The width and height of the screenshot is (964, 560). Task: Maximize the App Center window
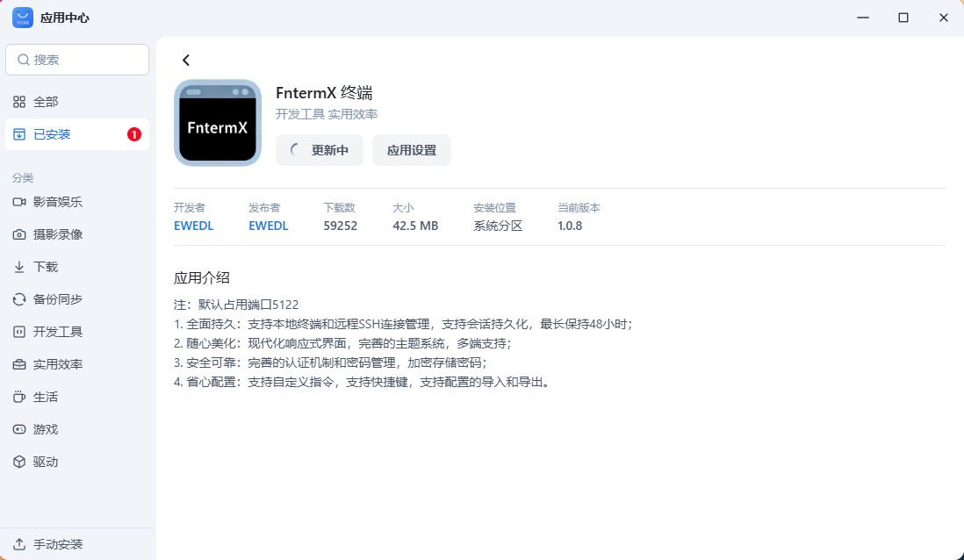click(903, 18)
